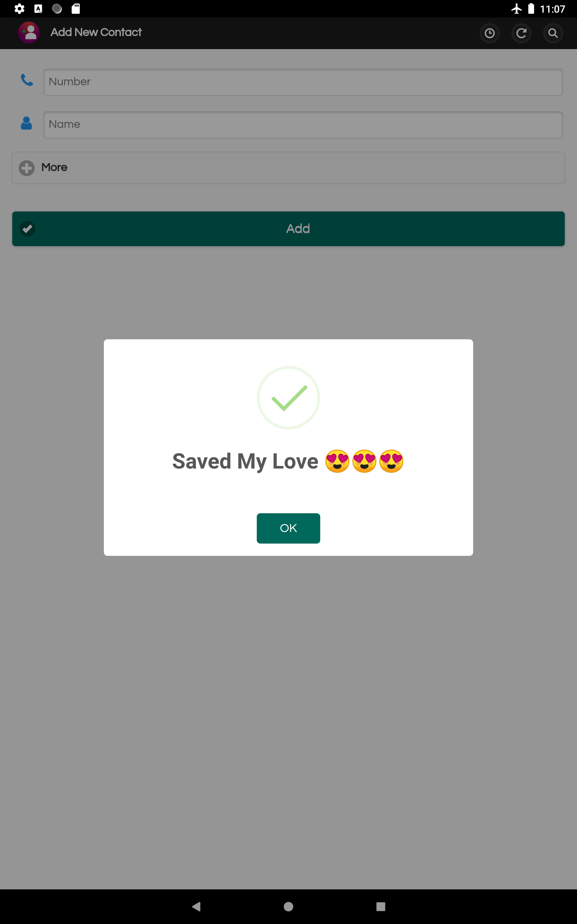577x924 pixels.
Task: Tap the OK button in the dialog
Action: [x=288, y=528]
